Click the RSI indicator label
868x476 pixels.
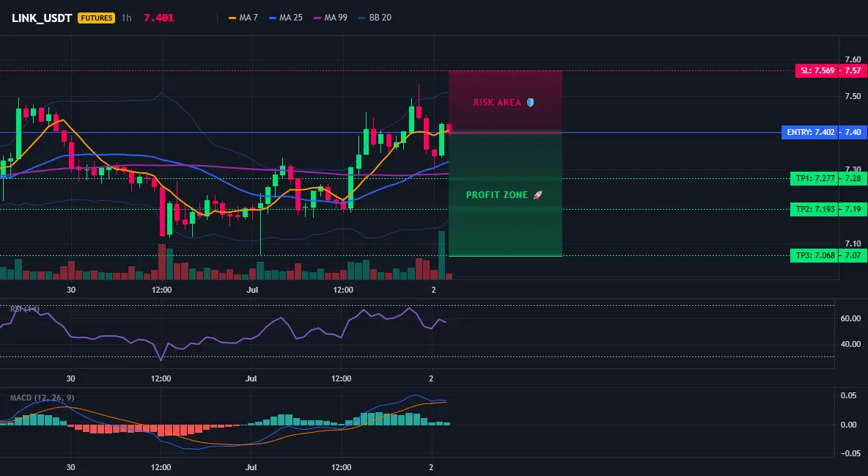(x=25, y=310)
